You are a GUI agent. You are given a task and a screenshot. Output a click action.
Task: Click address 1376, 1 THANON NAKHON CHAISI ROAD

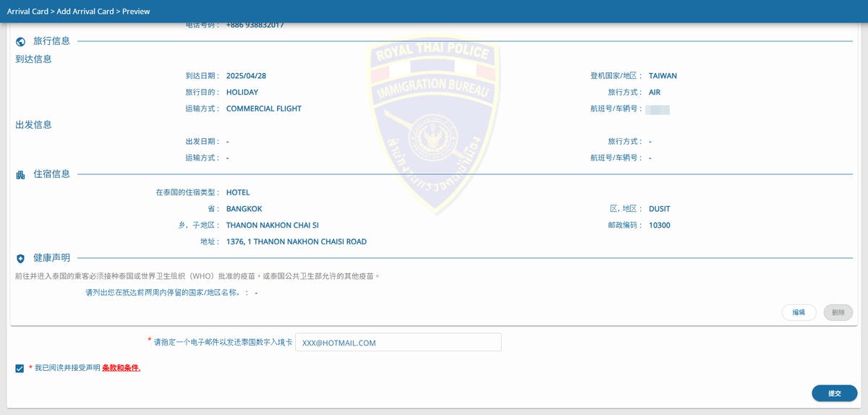[297, 241]
